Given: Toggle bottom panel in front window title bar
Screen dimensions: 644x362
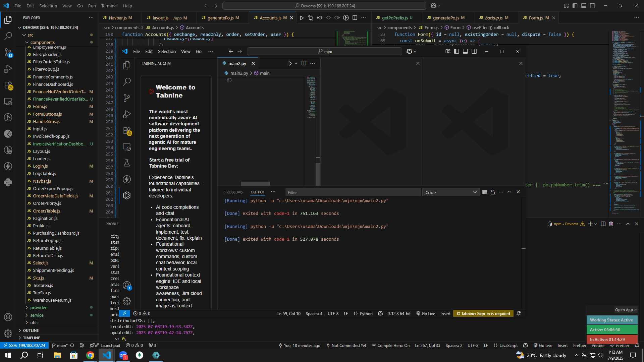Looking at the screenshot, I should pos(465,51).
